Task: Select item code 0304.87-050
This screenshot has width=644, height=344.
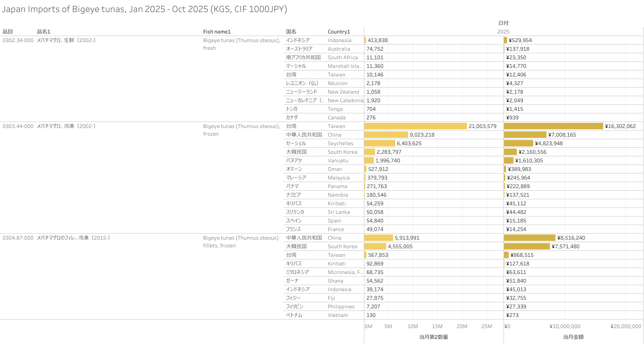Action: click(x=18, y=238)
